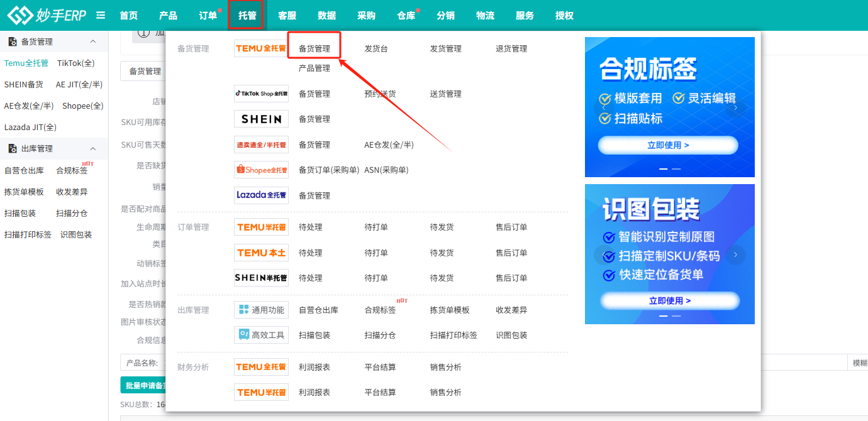Select the TEMU全托管 platform logo in the mega menu
Screen dimensions: 868x421
click(x=261, y=48)
